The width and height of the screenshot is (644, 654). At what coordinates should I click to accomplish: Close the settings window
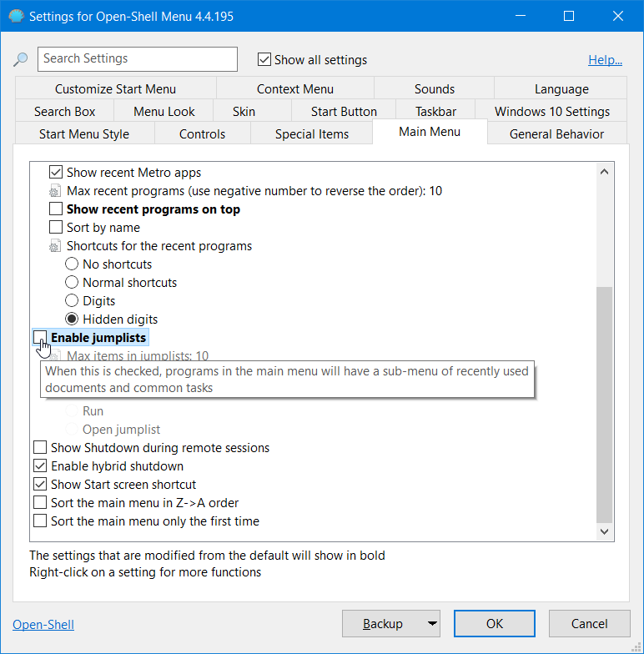[617, 16]
